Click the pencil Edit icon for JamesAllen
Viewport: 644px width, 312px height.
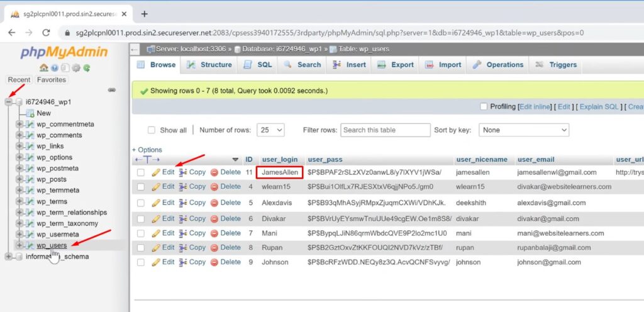156,172
